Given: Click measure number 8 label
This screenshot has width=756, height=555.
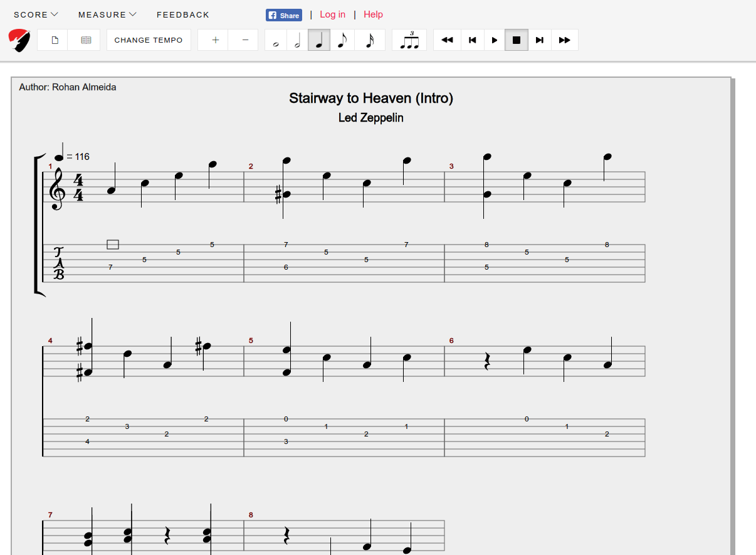Looking at the screenshot, I should pos(251,515).
